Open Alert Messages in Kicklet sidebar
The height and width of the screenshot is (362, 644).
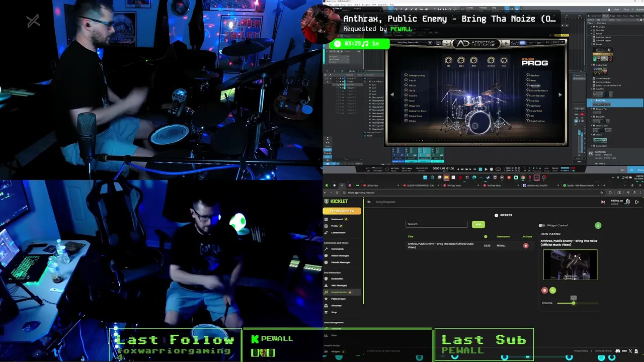(339, 286)
